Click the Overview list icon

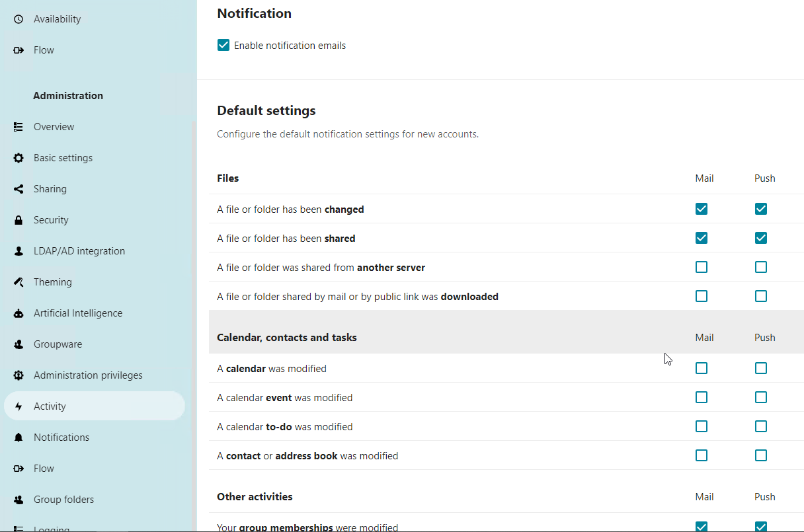coord(19,127)
